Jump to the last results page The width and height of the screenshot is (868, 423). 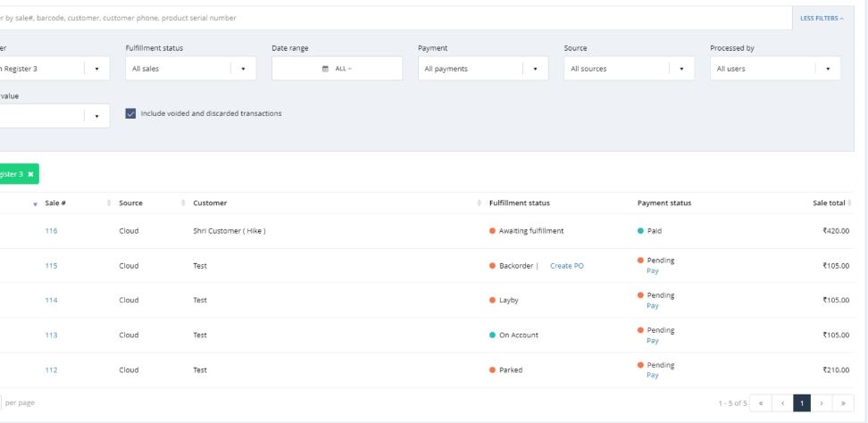click(x=844, y=403)
